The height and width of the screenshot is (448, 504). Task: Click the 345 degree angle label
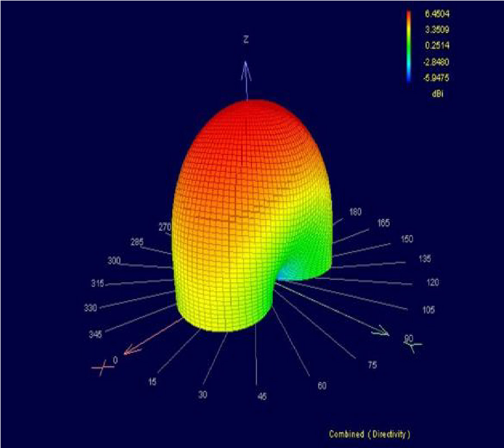tap(95, 335)
